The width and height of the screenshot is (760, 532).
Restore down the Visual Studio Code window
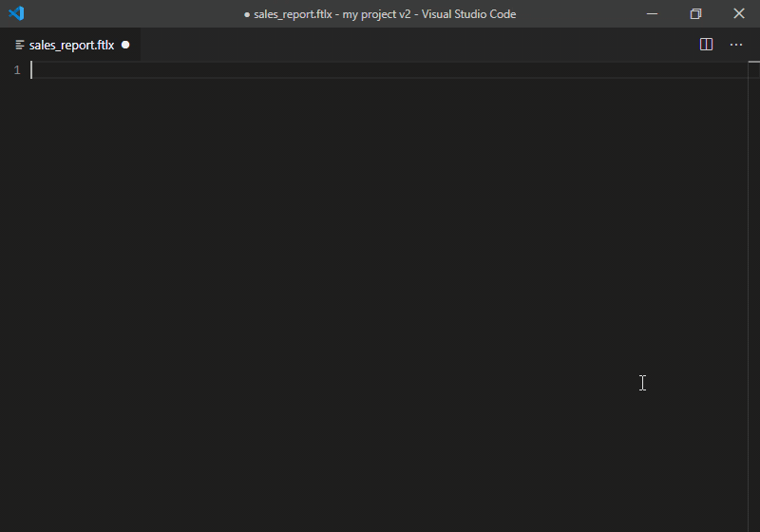point(695,13)
